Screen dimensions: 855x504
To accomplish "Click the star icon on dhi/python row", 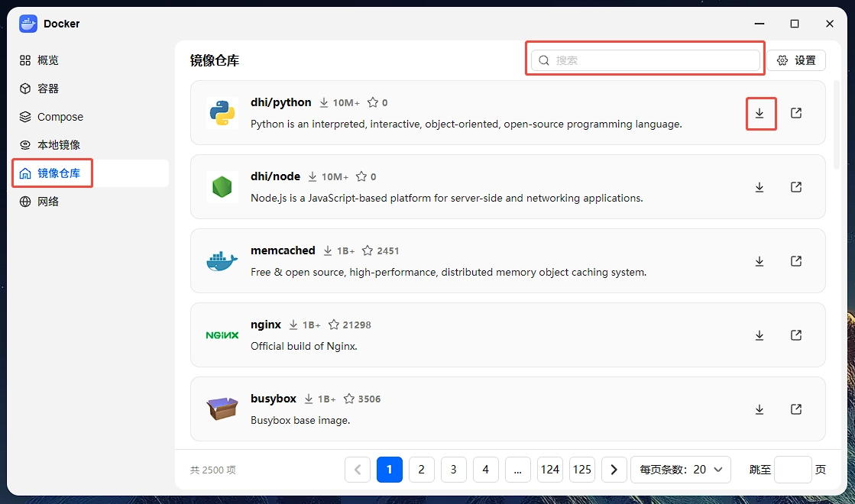I will point(373,102).
